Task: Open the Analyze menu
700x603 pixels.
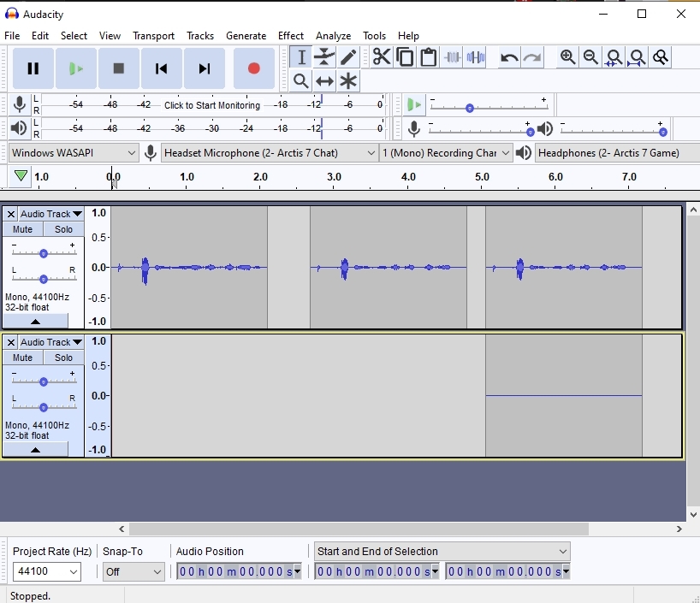Action: pyautogui.click(x=334, y=36)
